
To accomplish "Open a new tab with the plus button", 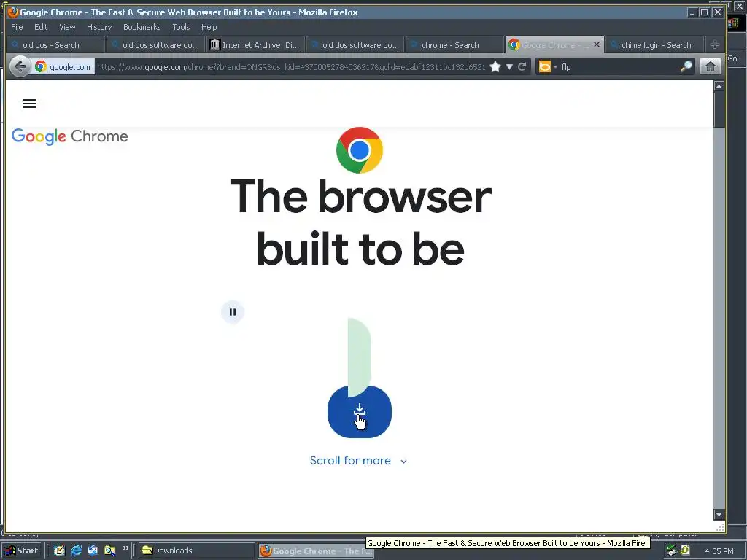I will [714, 44].
